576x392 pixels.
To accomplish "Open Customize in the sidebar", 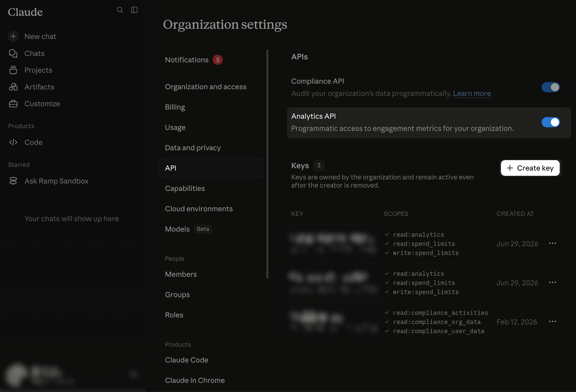I will point(42,104).
